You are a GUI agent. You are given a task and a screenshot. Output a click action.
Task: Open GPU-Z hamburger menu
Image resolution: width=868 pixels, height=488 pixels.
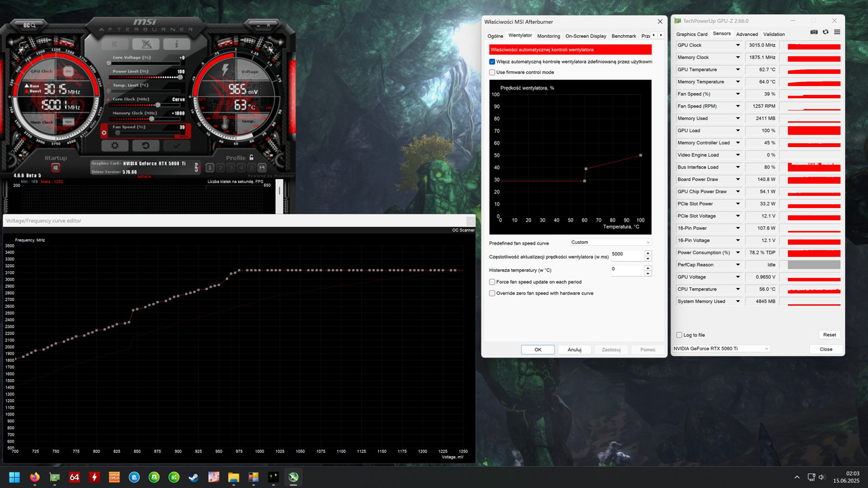tap(837, 33)
